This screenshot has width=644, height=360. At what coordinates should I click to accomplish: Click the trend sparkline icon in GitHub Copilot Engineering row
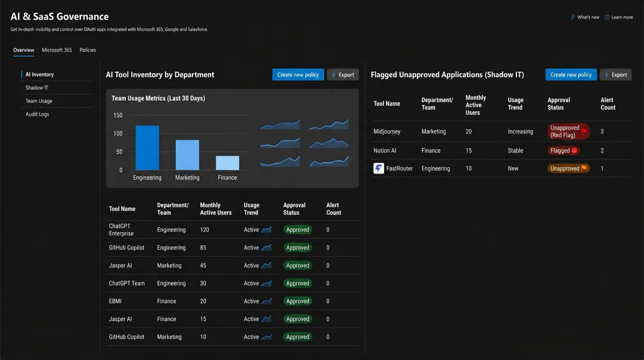click(x=267, y=248)
